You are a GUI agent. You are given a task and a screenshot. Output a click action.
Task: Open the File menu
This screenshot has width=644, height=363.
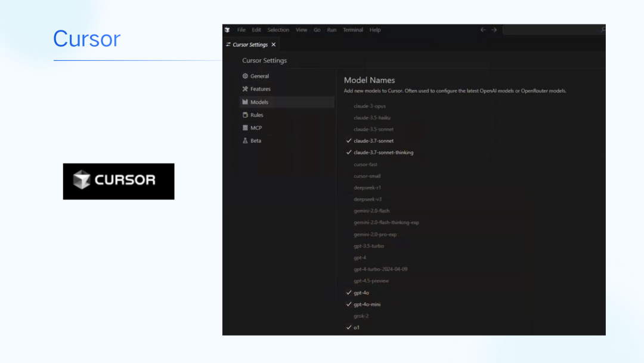point(241,30)
